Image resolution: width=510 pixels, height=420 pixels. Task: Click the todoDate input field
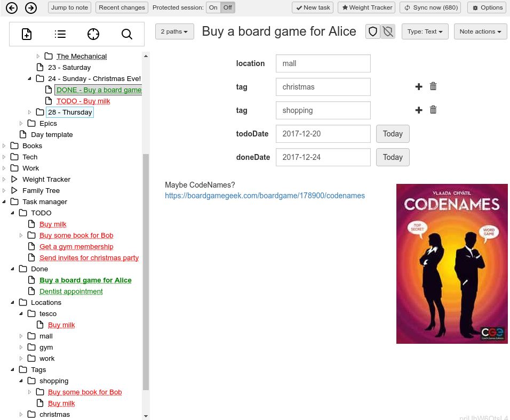click(x=323, y=134)
